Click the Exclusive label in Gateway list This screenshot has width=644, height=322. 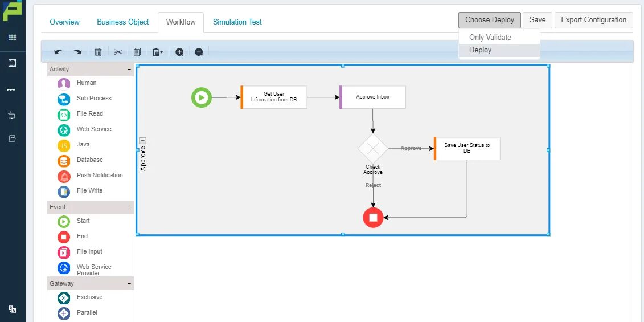click(89, 297)
